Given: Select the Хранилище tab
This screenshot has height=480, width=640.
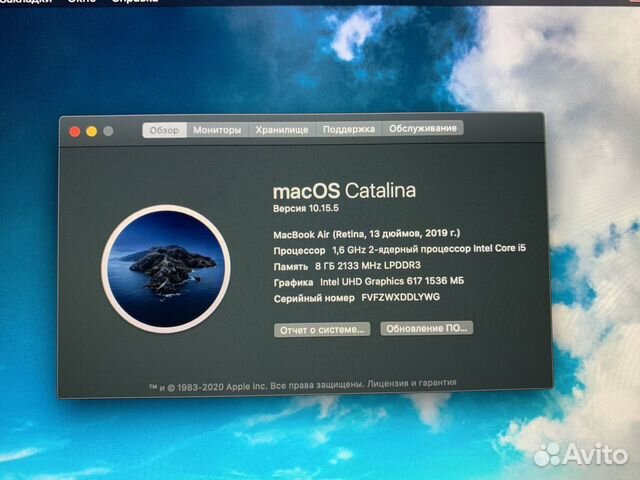Looking at the screenshot, I should [x=282, y=129].
